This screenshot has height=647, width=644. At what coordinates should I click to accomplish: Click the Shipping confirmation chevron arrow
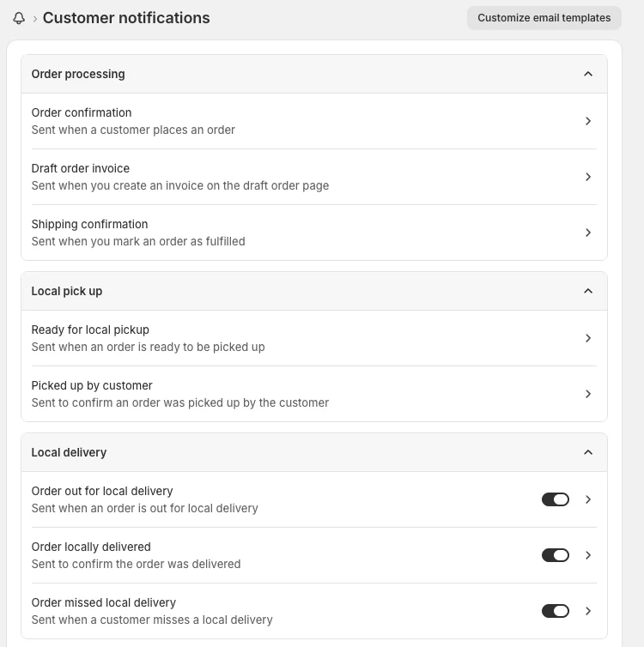[588, 233]
